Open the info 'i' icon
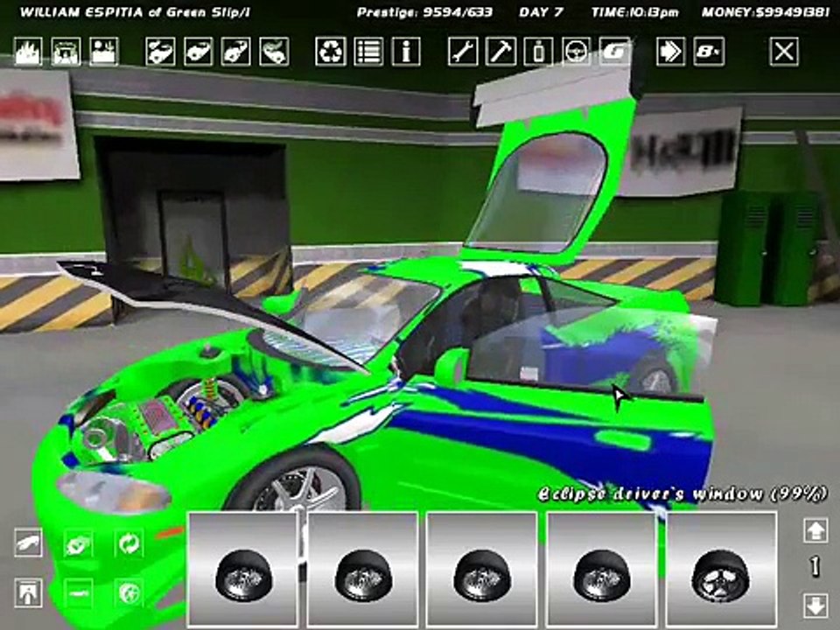This screenshot has height=630, width=840. pyautogui.click(x=406, y=52)
